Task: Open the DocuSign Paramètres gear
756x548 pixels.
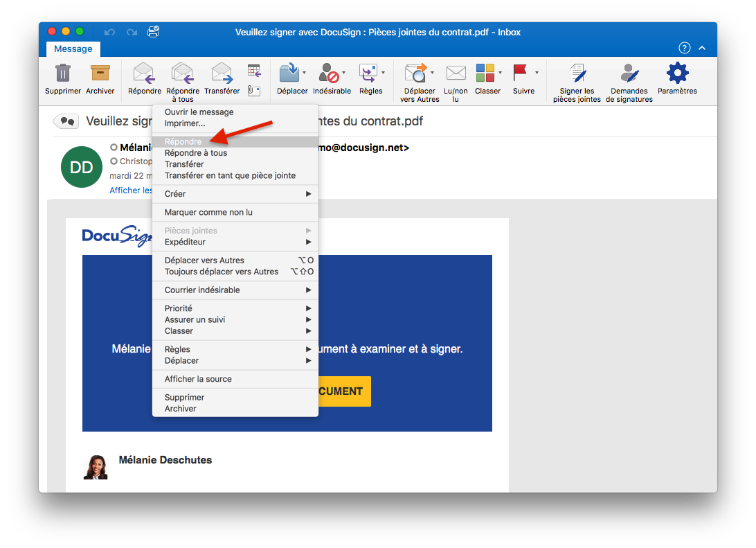Action: [x=677, y=73]
